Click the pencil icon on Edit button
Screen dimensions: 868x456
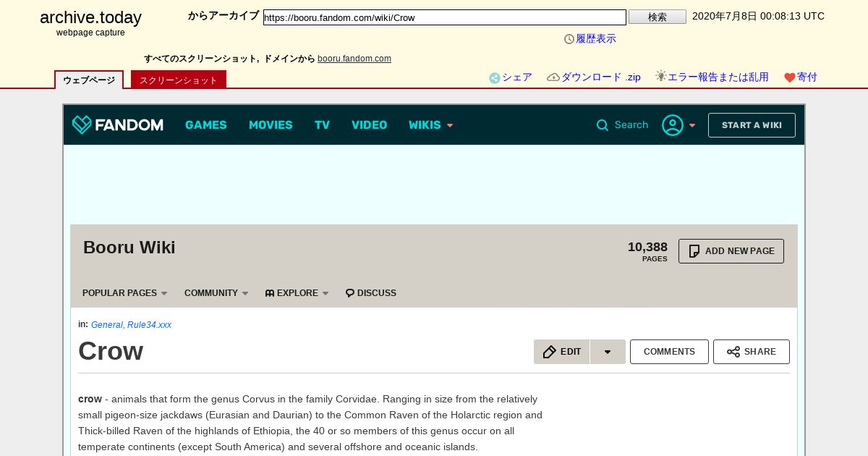point(550,352)
